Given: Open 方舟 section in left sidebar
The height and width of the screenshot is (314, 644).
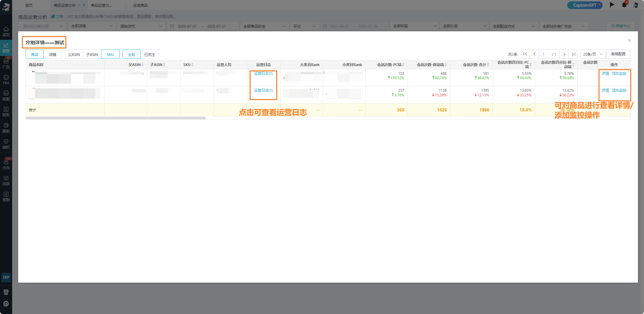Looking at the screenshot, I should pyautogui.click(x=6, y=164).
